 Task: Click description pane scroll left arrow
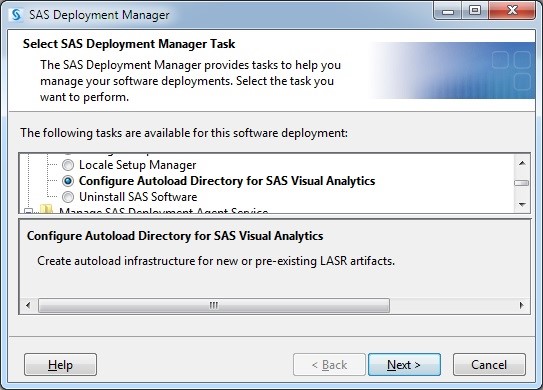(28, 305)
